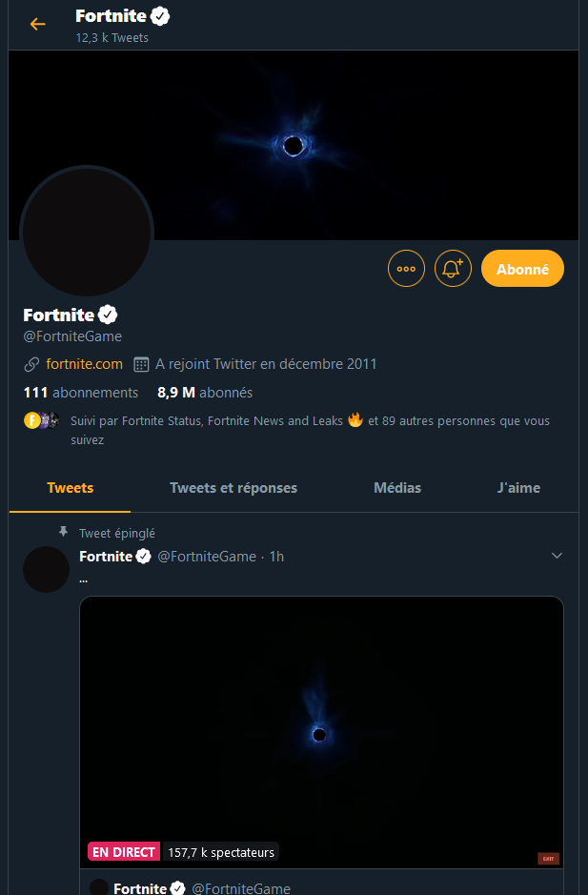This screenshot has width=588, height=895.
Task: Click the verified badge next to Fortnite name
Action: pos(108,314)
